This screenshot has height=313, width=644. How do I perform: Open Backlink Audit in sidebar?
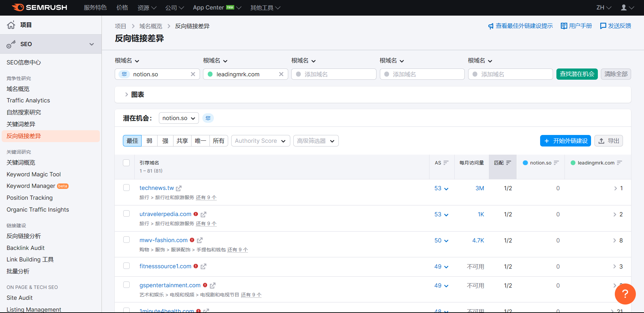click(x=25, y=248)
